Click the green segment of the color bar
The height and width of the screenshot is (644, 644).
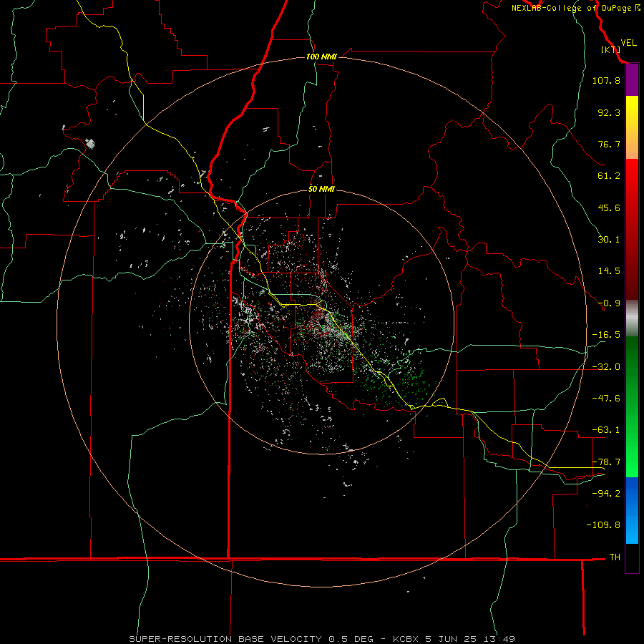pos(632,406)
